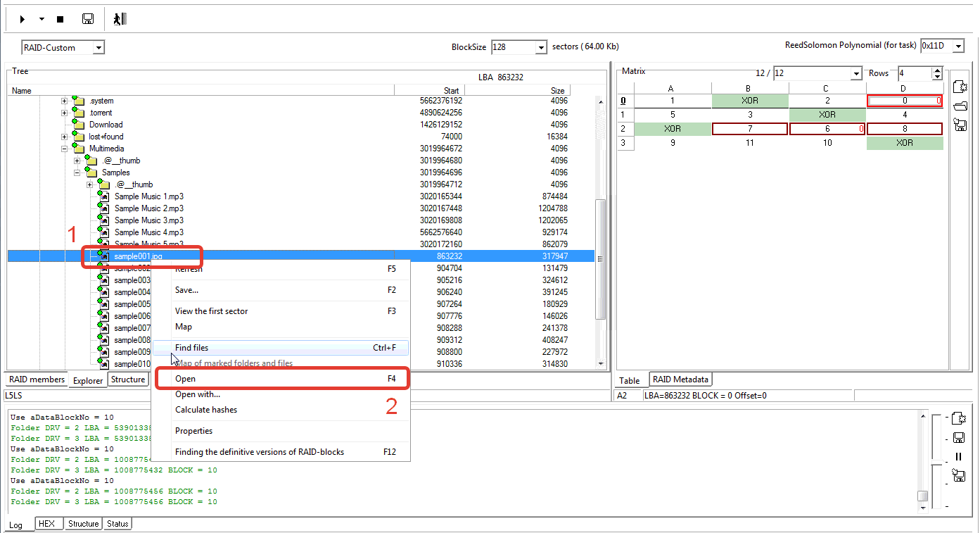Viewport: 980px width, 533px height.
Task: Switch to the Explorer tab
Action: pyautogui.click(x=88, y=380)
